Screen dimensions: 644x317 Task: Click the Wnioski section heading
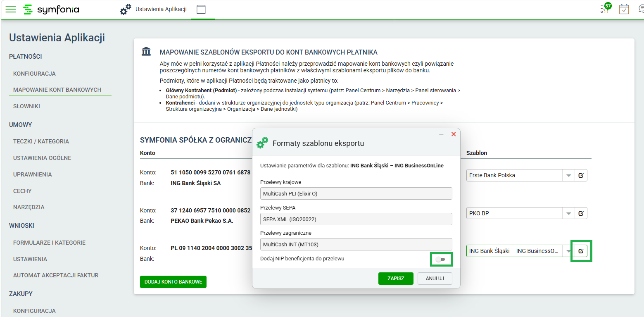coord(21,226)
